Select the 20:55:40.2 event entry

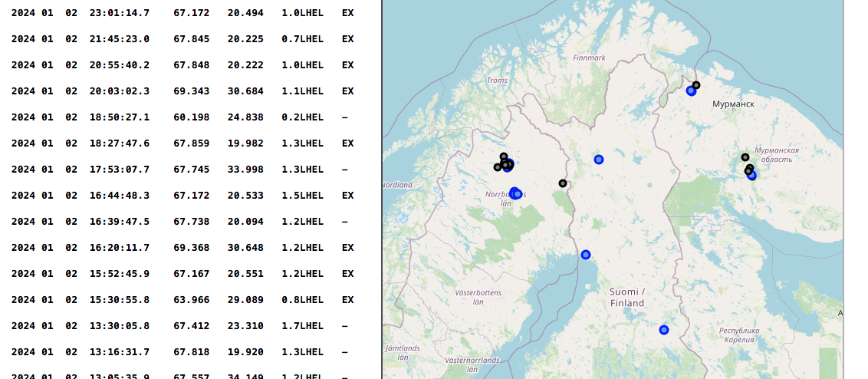[119, 64]
